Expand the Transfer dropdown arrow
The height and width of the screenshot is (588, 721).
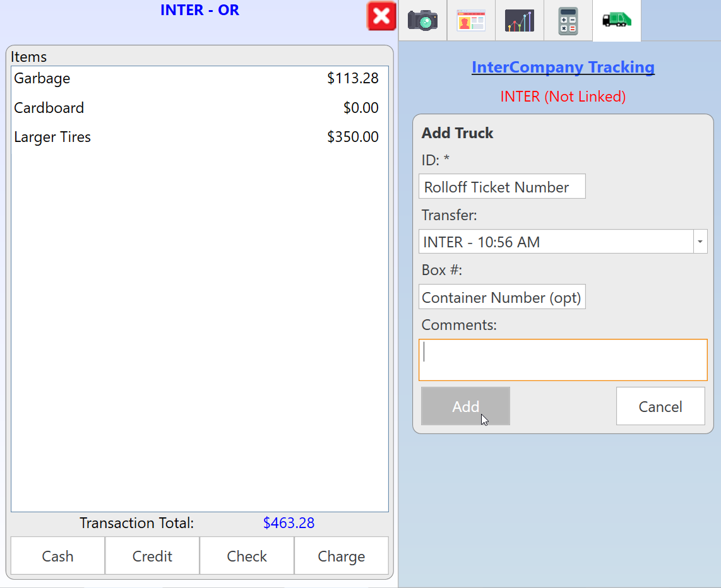tap(700, 242)
